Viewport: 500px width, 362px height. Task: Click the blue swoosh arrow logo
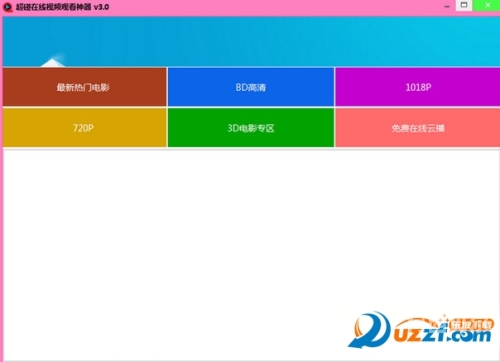point(369,330)
